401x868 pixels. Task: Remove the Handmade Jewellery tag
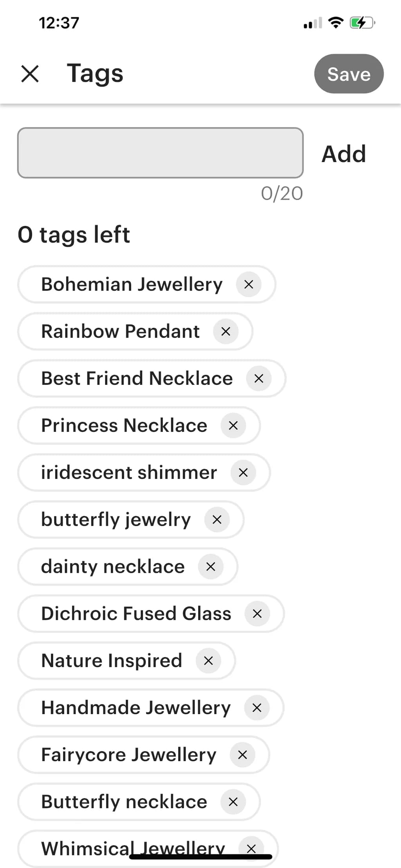pos(257,707)
